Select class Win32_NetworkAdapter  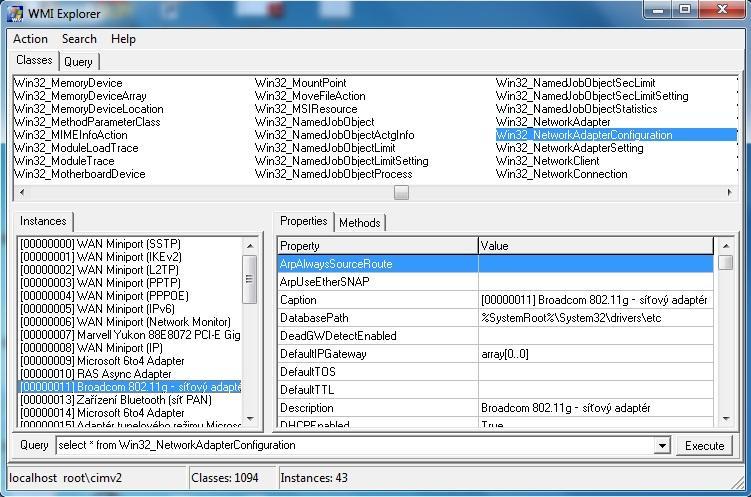(x=553, y=122)
